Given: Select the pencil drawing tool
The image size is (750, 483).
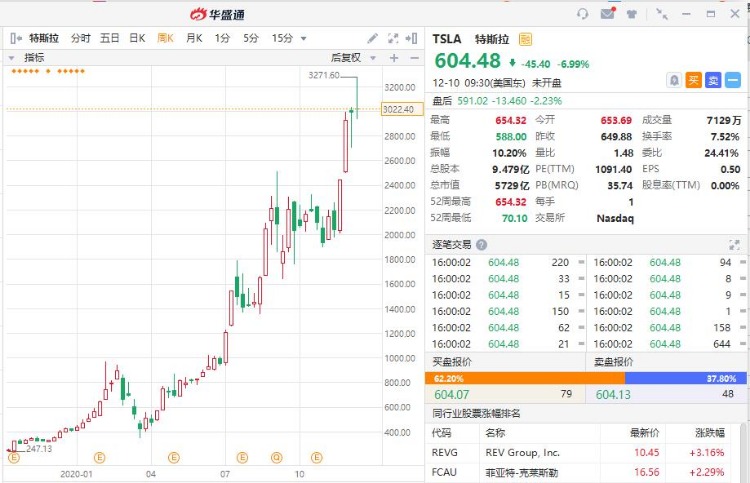Looking at the screenshot, I should [x=372, y=38].
